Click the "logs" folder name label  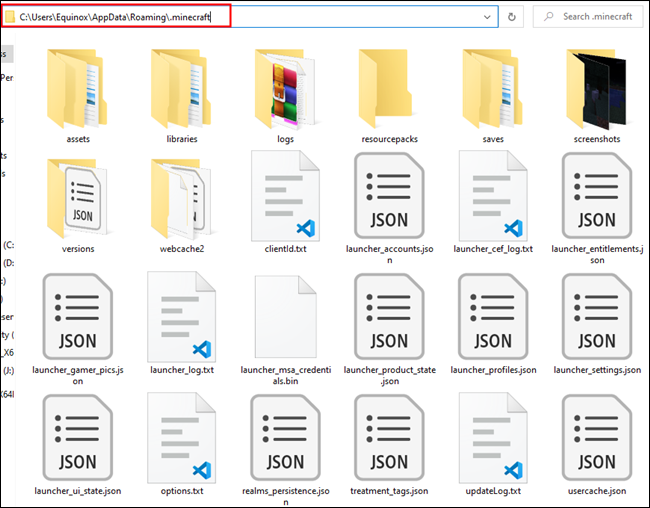pos(285,139)
